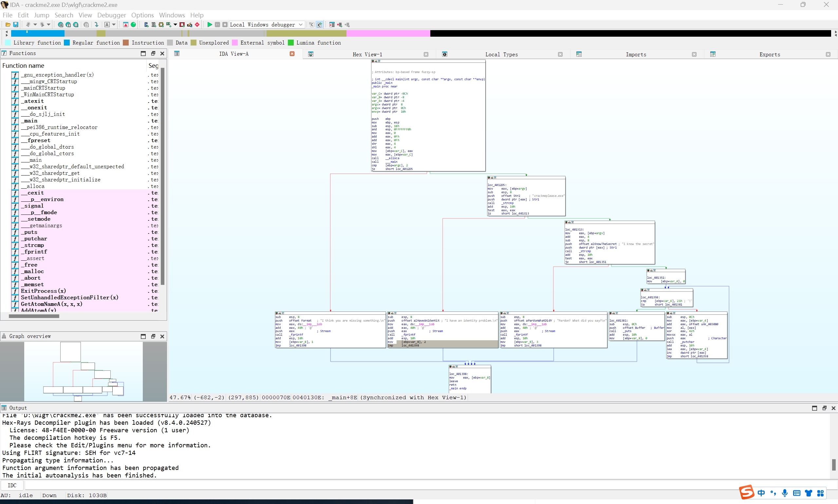Click the red triangle toolbar icon

(126, 25)
